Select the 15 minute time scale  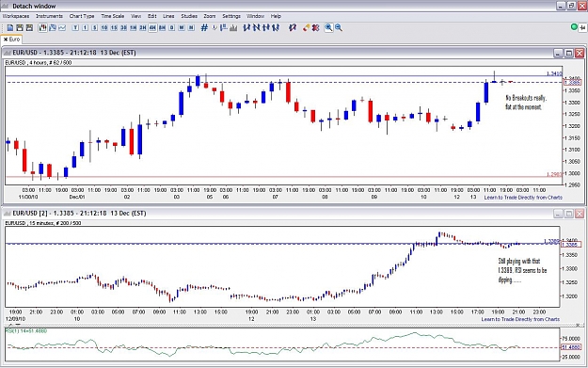click(114, 27)
